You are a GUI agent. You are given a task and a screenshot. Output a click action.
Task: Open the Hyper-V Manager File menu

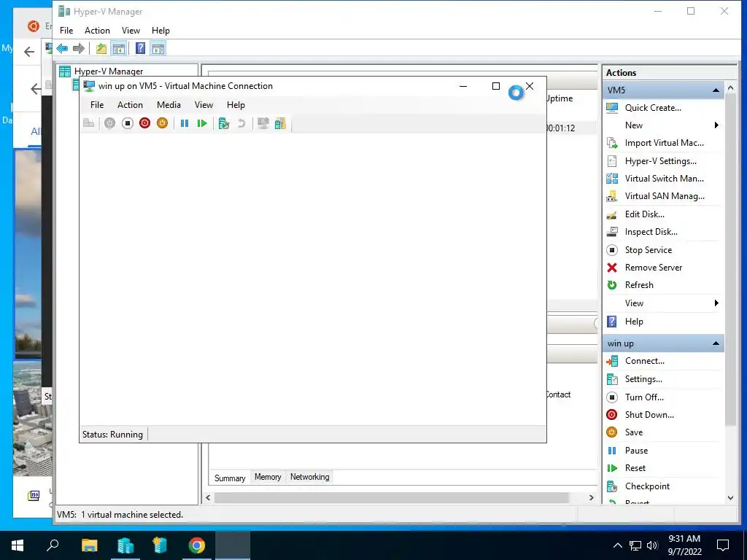(66, 31)
